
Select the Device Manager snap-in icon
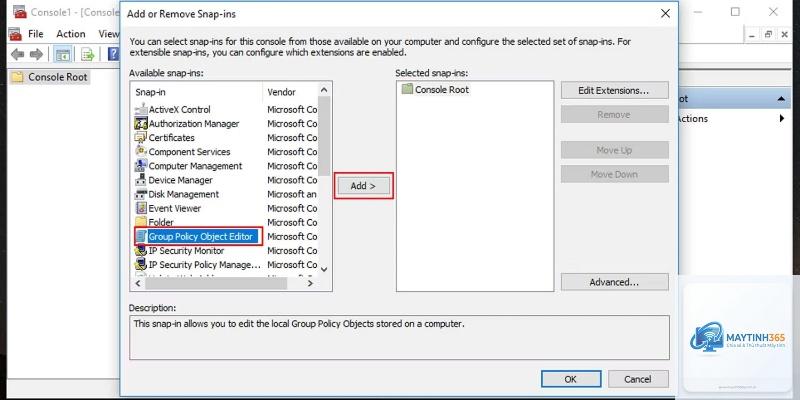point(141,180)
